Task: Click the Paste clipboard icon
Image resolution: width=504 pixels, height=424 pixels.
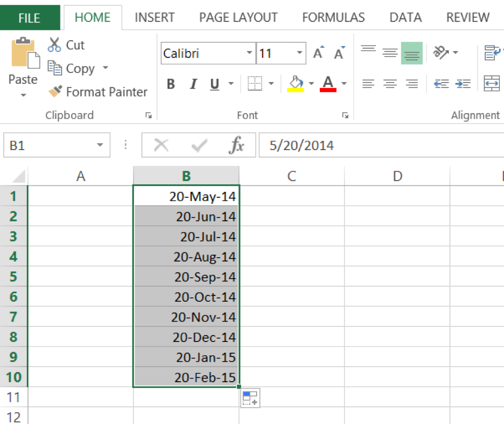Action: [x=25, y=53]
